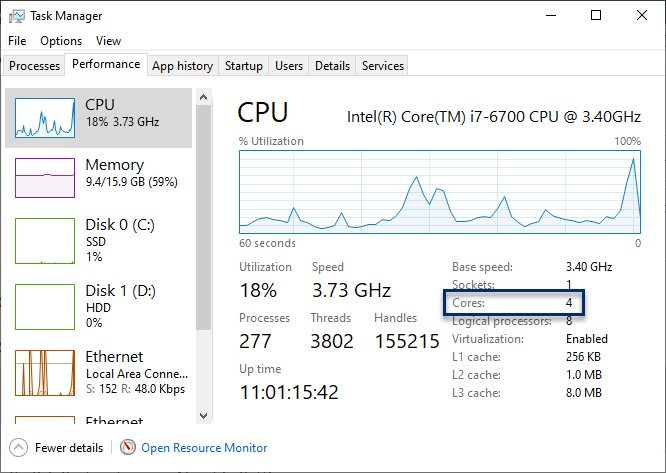Viewport: 666px width, 473px height.
Task: Open the File menu
Action: click(17, 41)
